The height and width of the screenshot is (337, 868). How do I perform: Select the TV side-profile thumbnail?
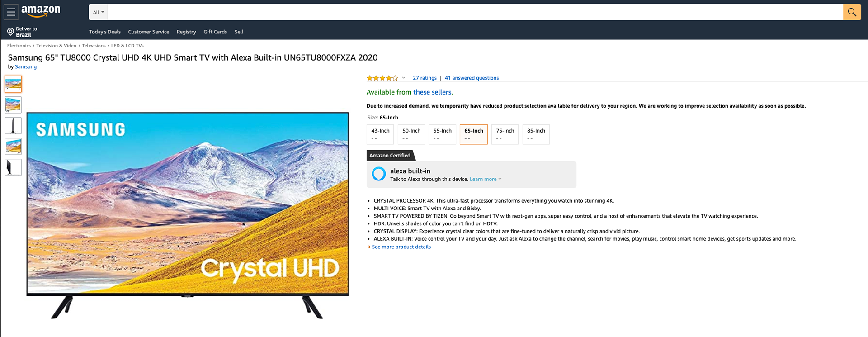[13, 126]
